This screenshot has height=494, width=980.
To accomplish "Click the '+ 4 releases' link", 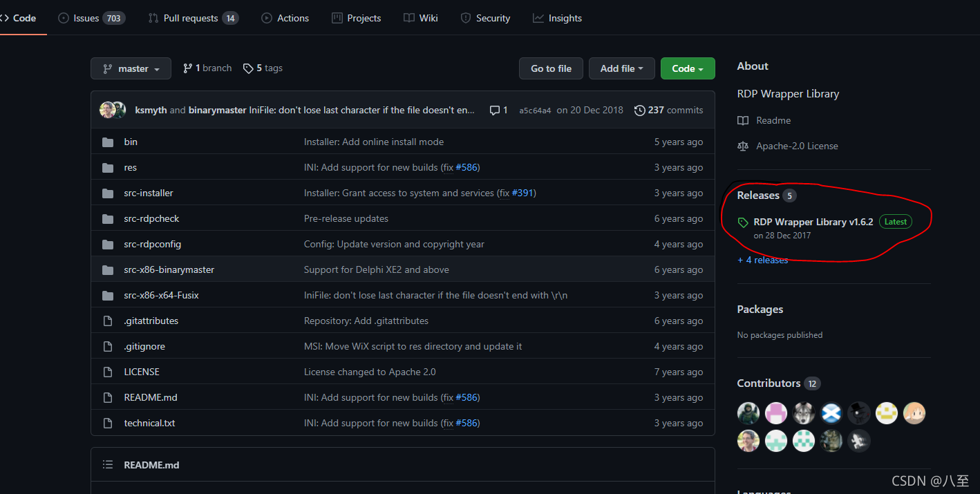I will [763, 260].
